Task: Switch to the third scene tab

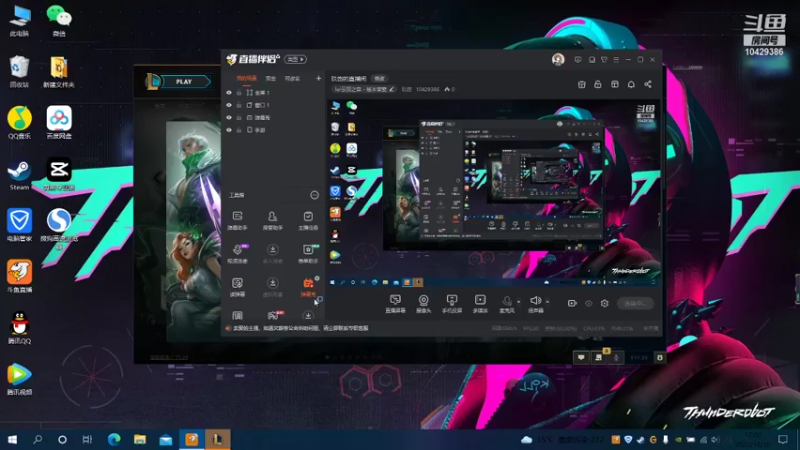Action: pos(292,79)
